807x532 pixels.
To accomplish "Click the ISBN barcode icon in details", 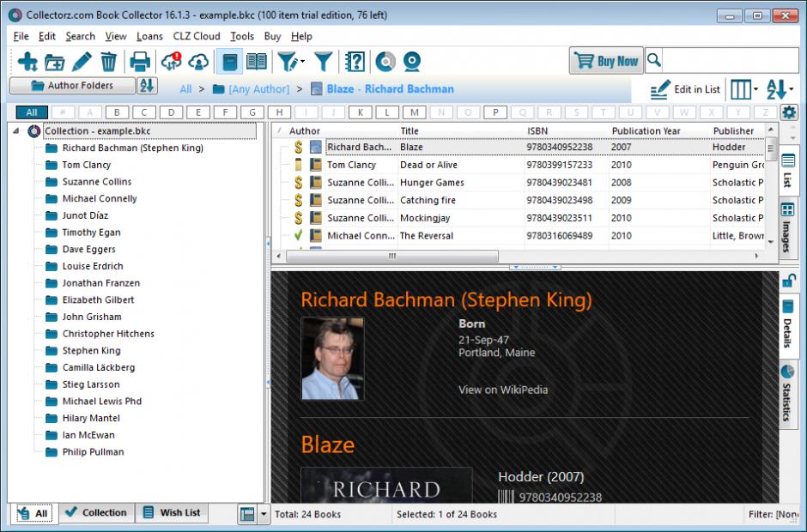I will 506,497.
